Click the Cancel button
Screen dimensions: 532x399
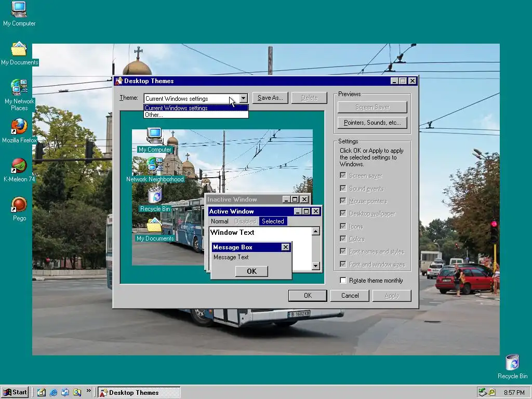click(x=350, y=296)
